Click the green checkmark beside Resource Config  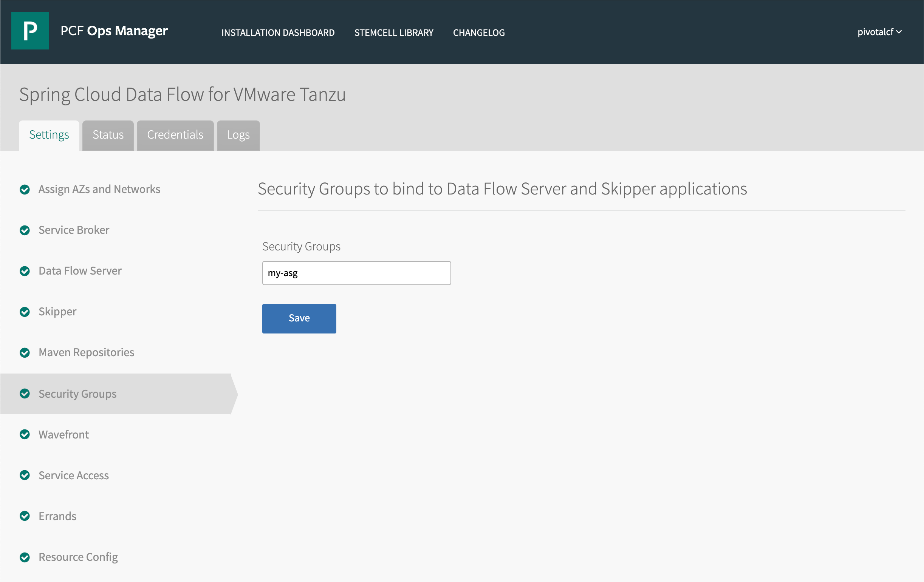point(25,557)
